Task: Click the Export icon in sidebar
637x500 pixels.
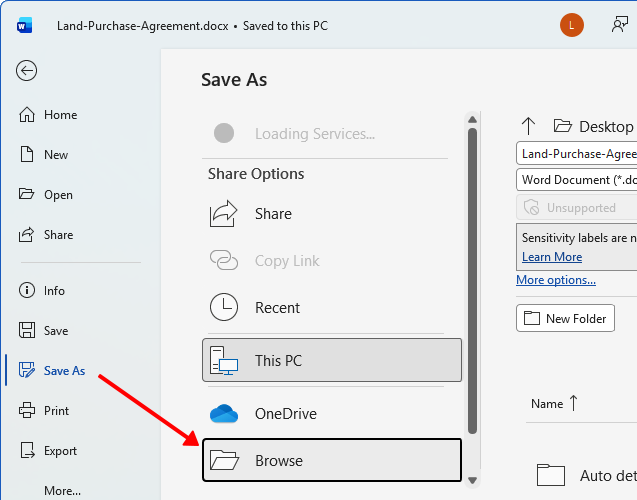Action: click(x=27, y=450)
